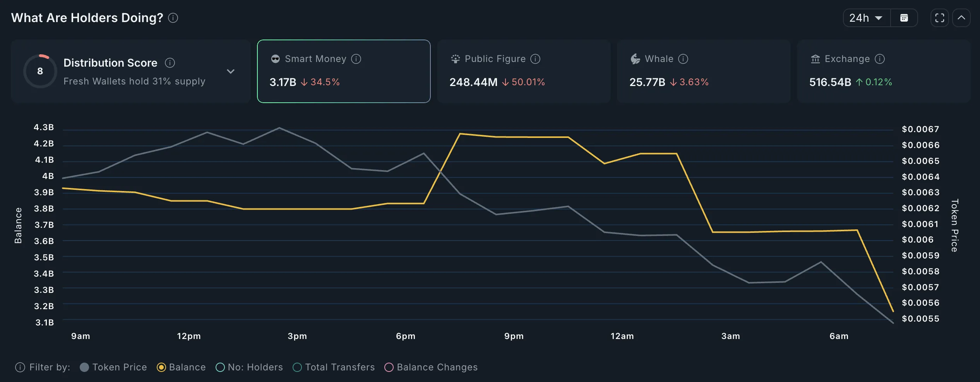Open info tooltip on What Are Holders Doing
The image size is (980, 382).
point(173,18)
